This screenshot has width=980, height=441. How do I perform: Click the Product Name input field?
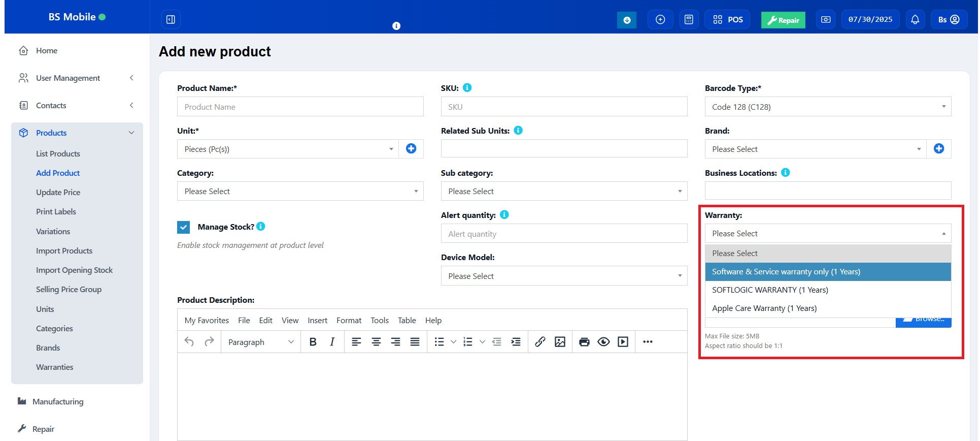pos(300,107)
